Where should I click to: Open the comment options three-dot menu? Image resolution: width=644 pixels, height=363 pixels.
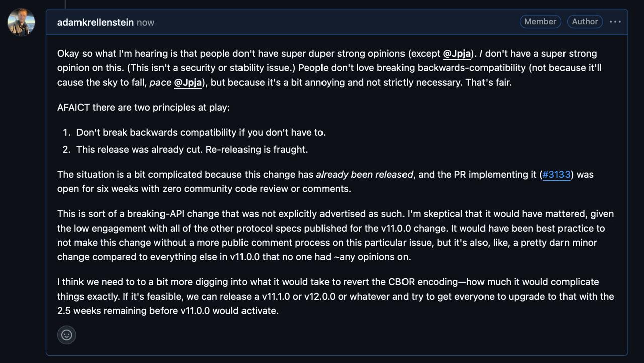click(x=615, y=22)
